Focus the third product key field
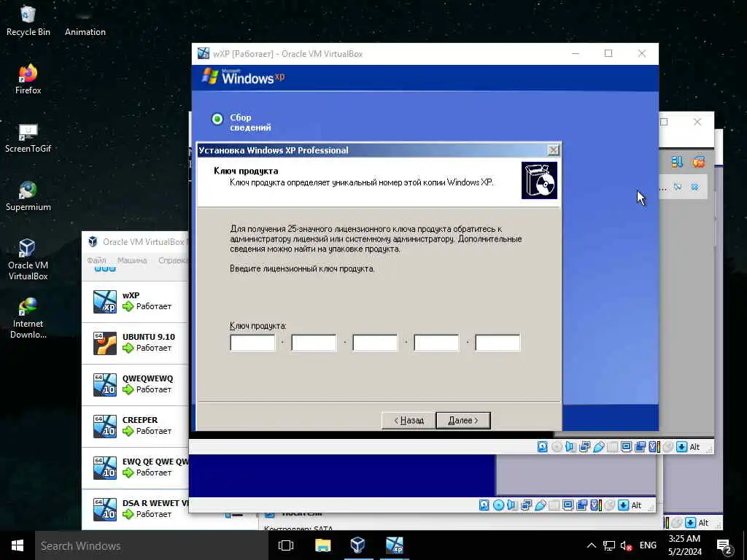Viewport: 747px width, 560px height. click(x=375, y=343)
